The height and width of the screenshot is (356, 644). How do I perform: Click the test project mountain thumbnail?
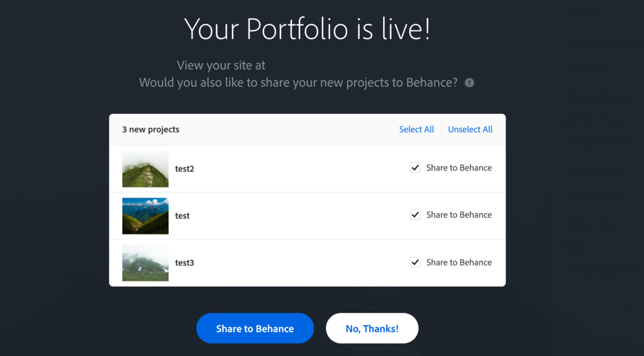(x=145, y=216)
